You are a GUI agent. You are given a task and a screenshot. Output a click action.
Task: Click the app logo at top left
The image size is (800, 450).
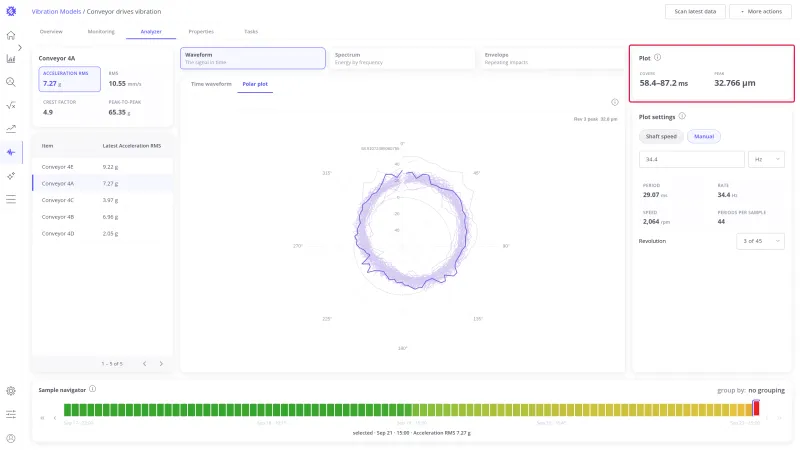pos(11,11)
